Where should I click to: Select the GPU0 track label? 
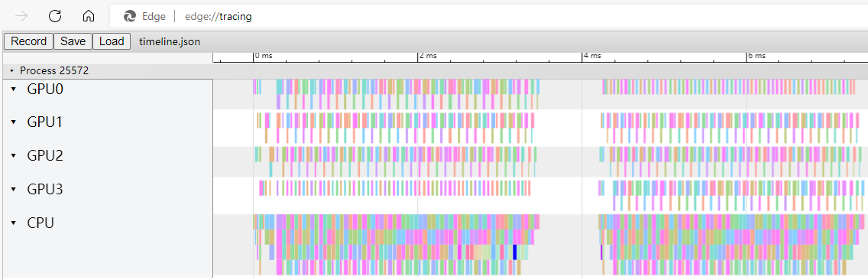[45, 89]
